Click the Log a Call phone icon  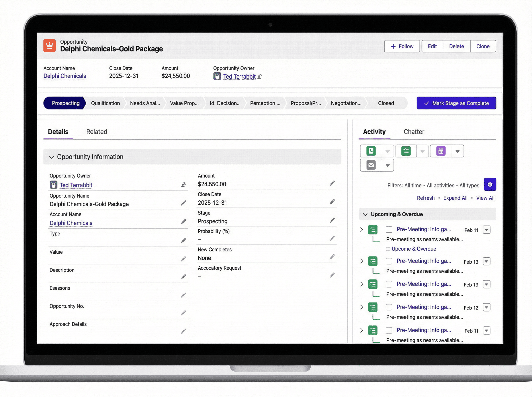(371, 151)
